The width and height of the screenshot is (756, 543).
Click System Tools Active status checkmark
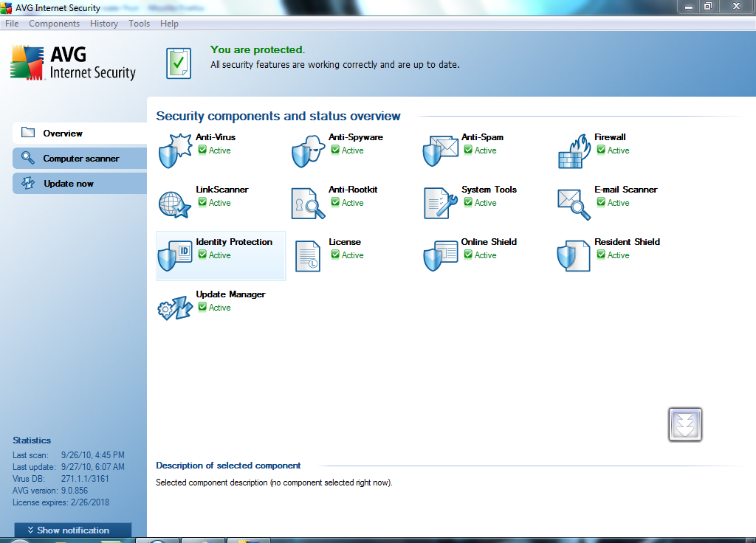coord(468,202)
